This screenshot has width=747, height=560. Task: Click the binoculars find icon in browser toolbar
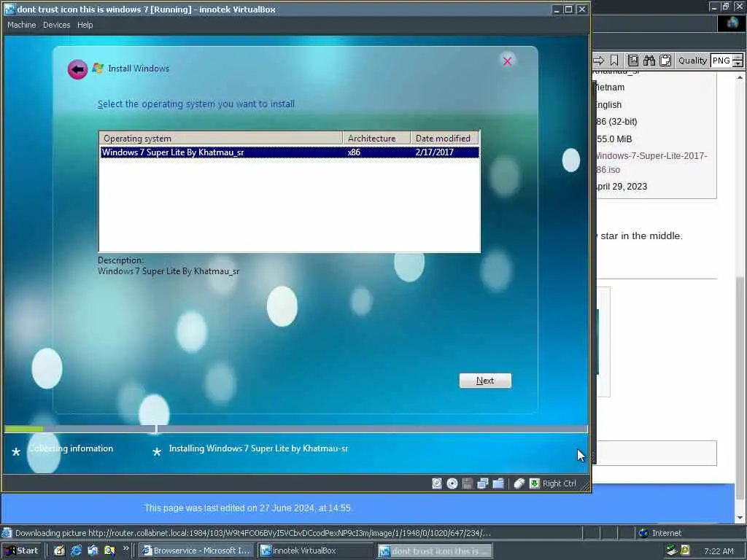(649, 61)
